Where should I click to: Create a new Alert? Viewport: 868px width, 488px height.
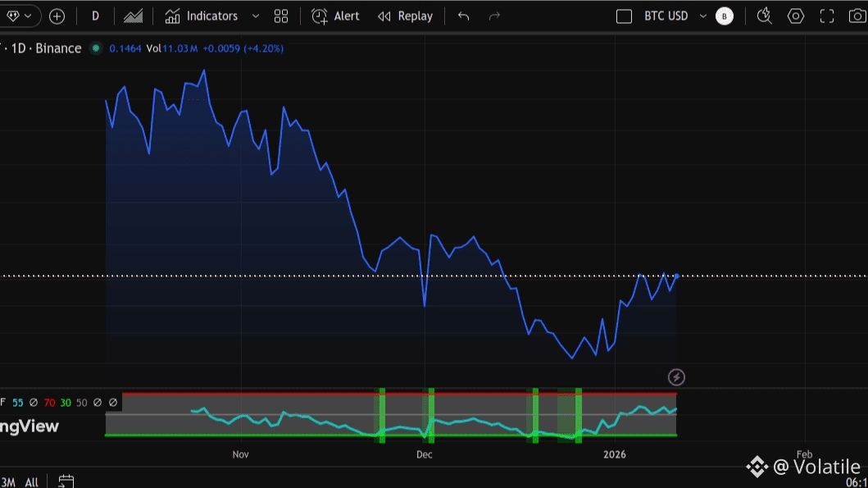point(336,16)
